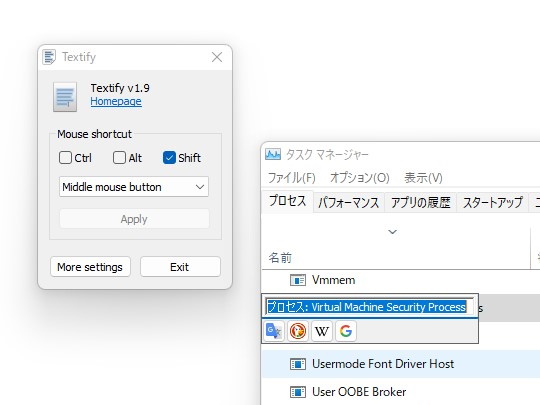The height and width of the screenshot is (405, 540).
Task: Click the Exit button in Textify
Action: [180, 267]
